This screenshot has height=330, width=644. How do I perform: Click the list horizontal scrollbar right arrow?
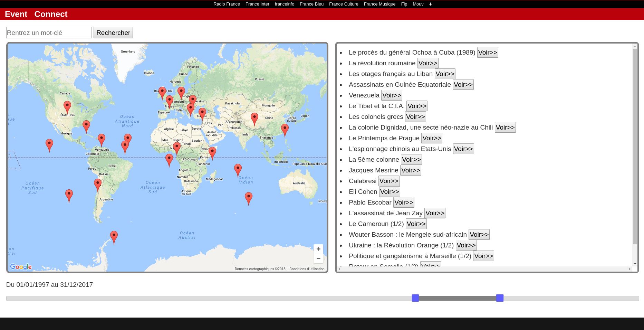pyautogui.click(x=630, y=269)
